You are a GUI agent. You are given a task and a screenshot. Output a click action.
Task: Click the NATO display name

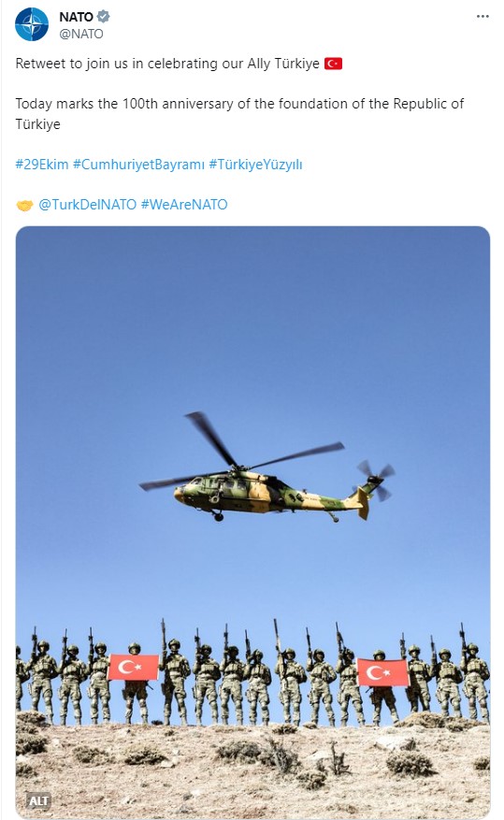point(76,17)
